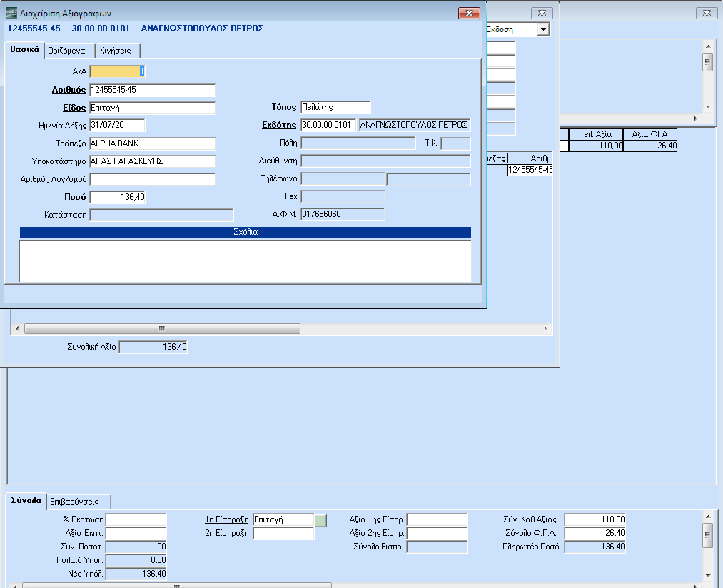Click the up arrow of the Σύνολα panel scrollbar
Viewport: 723px width, 588px height.
point(708,517)
